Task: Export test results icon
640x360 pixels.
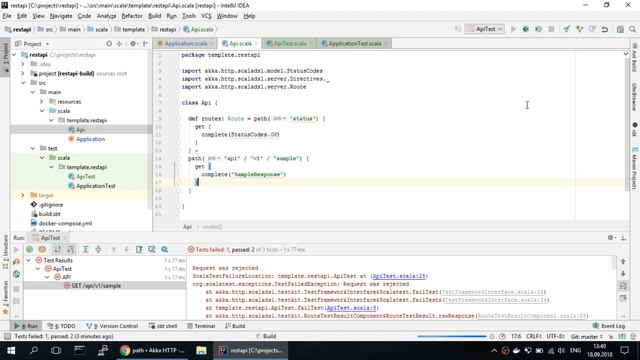Action: pos(139,249)
